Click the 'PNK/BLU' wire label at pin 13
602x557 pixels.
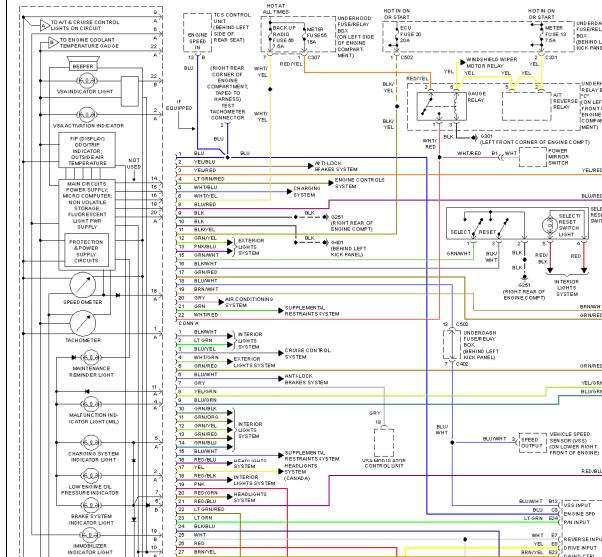tap(205, 246)
